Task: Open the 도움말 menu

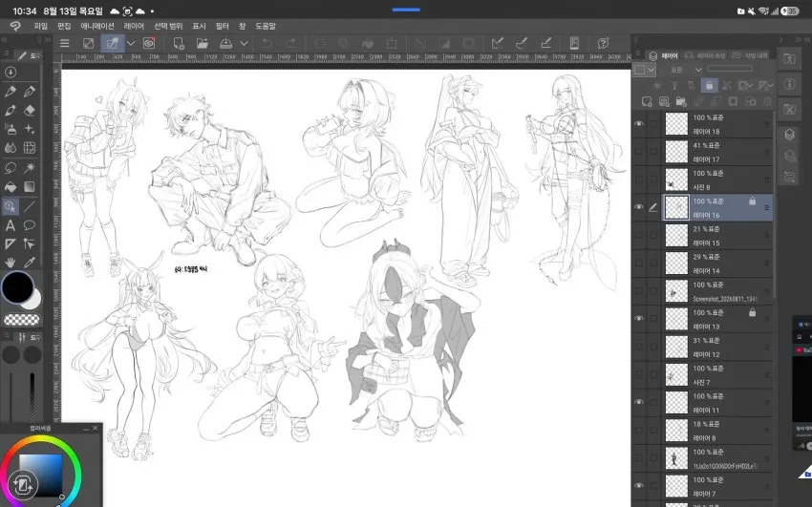Action: click(x=266, y=26)
